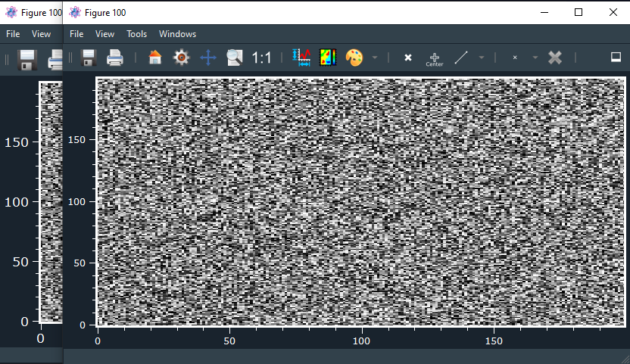Select the zoom magnifier tool
The height and width of the screenshot is (364, 630).
(234, 58)
